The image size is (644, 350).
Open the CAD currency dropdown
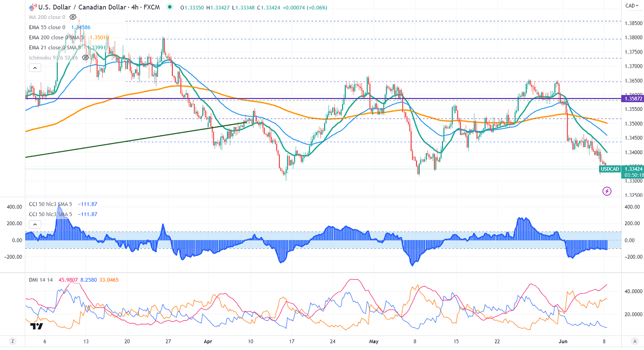630,6
